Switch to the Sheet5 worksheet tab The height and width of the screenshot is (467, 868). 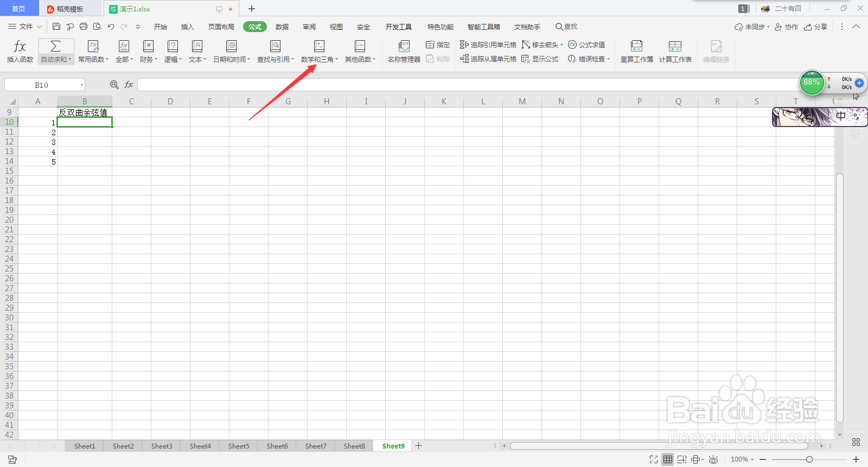239,446
